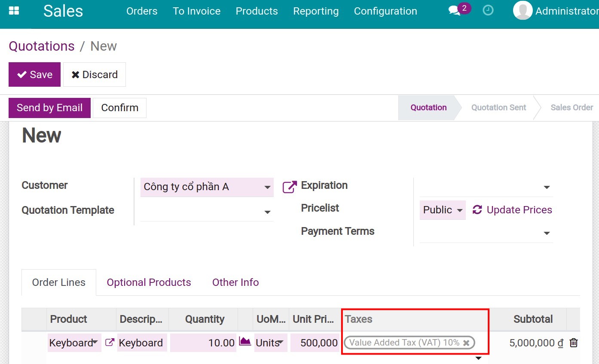Open the Configuration menu

385,11
